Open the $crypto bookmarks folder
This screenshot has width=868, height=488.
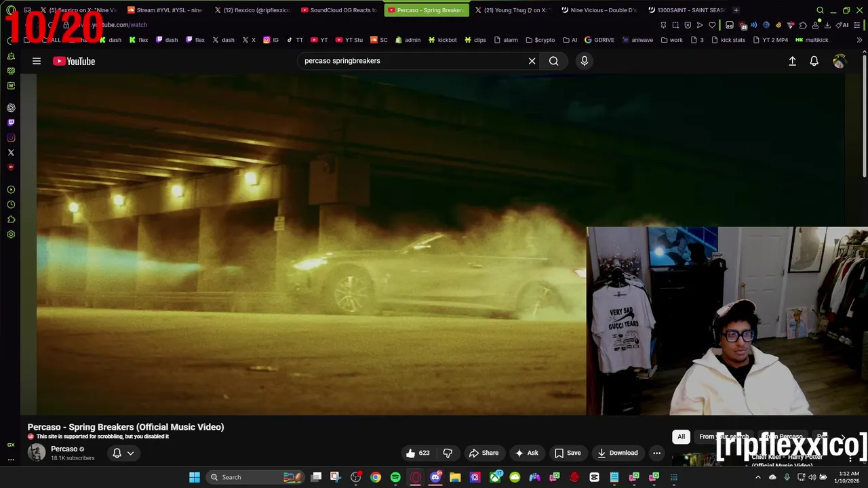click(540, 40)
